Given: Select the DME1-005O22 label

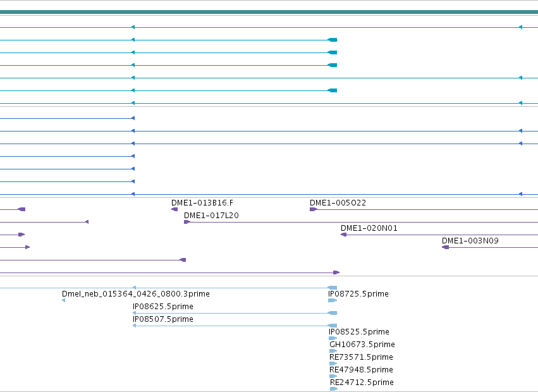Looking at the screenshot, I should pos(338,203).
